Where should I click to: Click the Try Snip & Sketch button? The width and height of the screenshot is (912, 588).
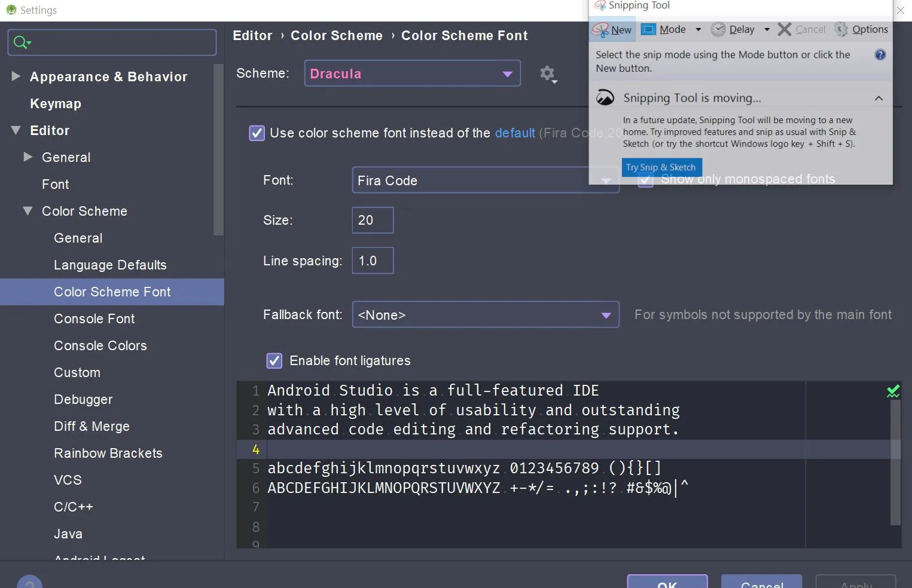[x=661, y=167]
